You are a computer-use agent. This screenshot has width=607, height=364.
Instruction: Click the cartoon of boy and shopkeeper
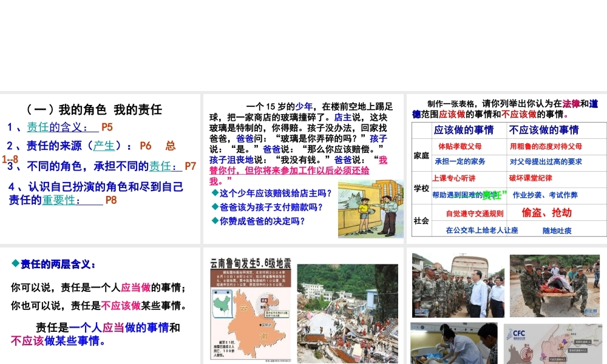coord(370,209)
